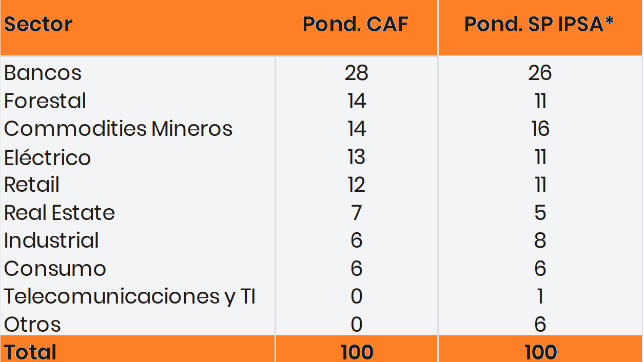
Task: Select the Total value under Pond. CAF
Action: tap(357, 352)
